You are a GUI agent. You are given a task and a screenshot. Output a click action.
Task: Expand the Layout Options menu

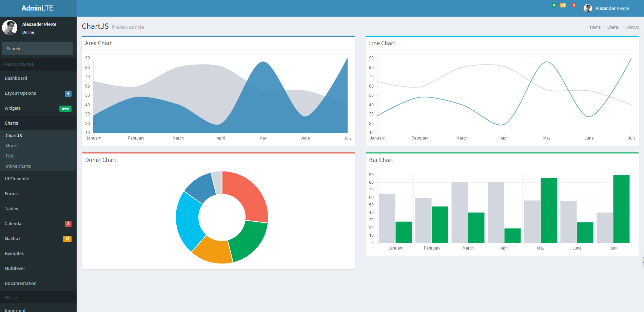tap(38, 93)
